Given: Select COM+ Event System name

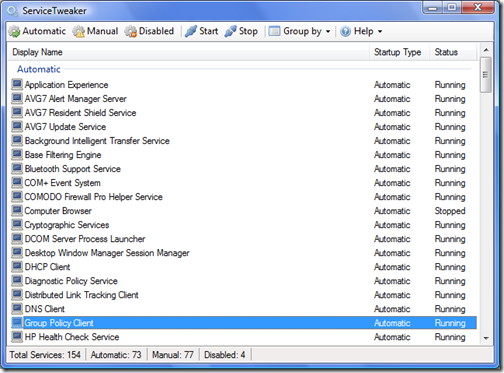Looking at the screenshot, I should [x=62, y=183].
